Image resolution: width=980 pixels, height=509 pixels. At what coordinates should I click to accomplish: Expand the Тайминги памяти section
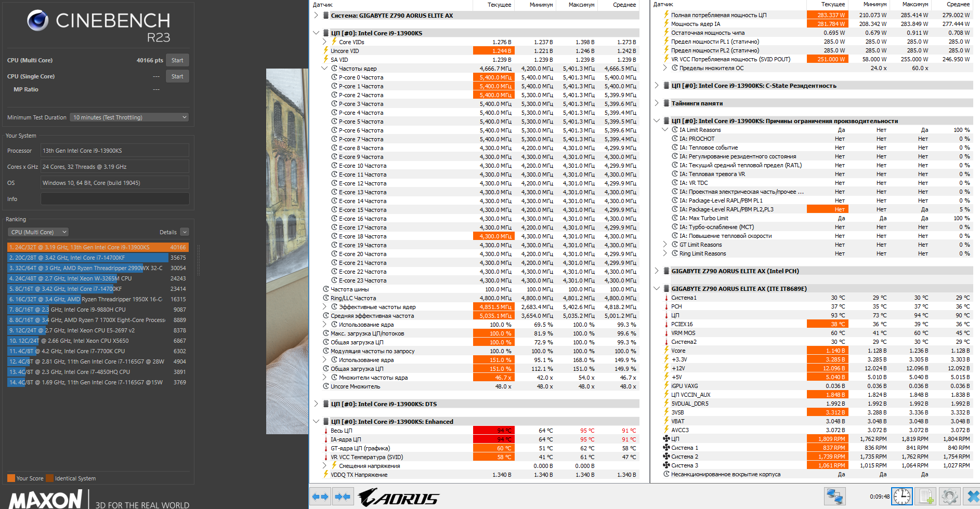point(657,103)
